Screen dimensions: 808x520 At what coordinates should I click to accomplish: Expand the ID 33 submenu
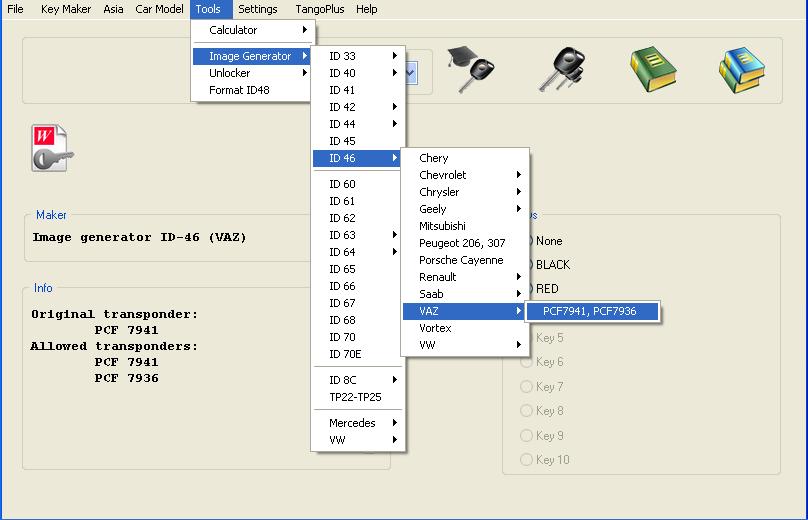[x=357, y=56]
